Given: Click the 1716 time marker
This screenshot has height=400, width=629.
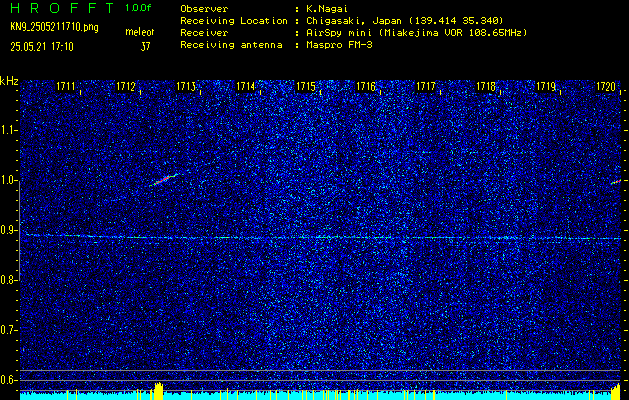Looking at the screenshot, I should click(366, 86).
